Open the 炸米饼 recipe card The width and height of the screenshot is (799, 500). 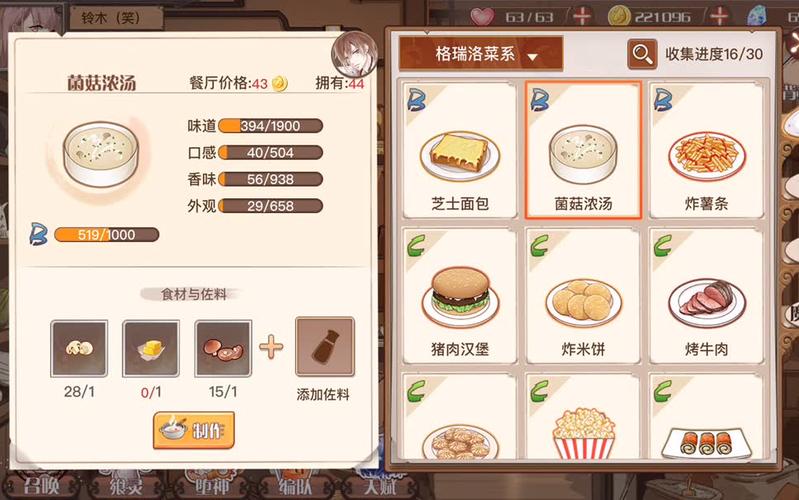[x=583, y=296]
